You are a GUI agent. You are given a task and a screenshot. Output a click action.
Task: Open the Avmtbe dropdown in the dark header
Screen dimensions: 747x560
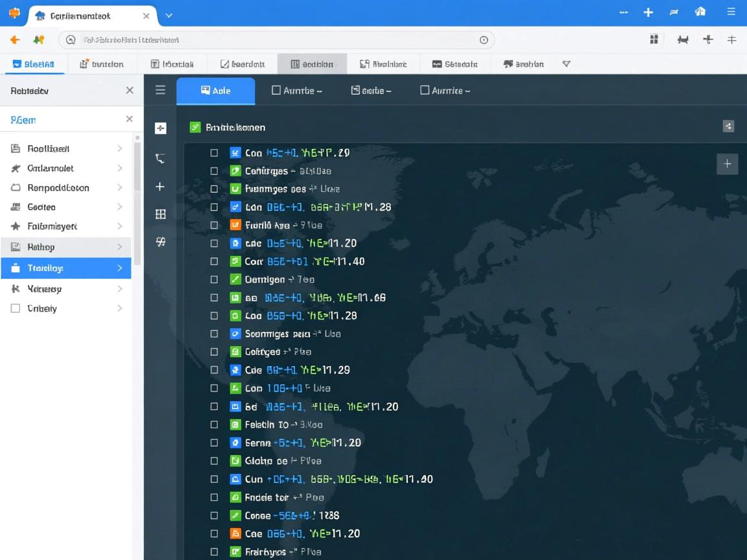point(296,91)
